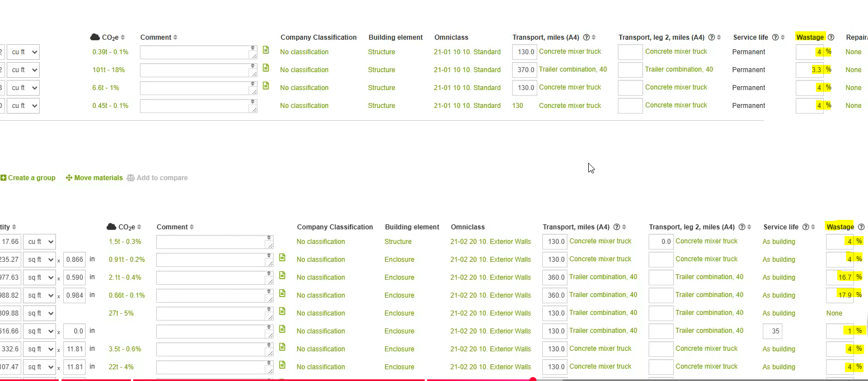Click the Service life help icon in lower table
Screen dimensions: 868x381
pyautogui.click(x=806, y=227)
